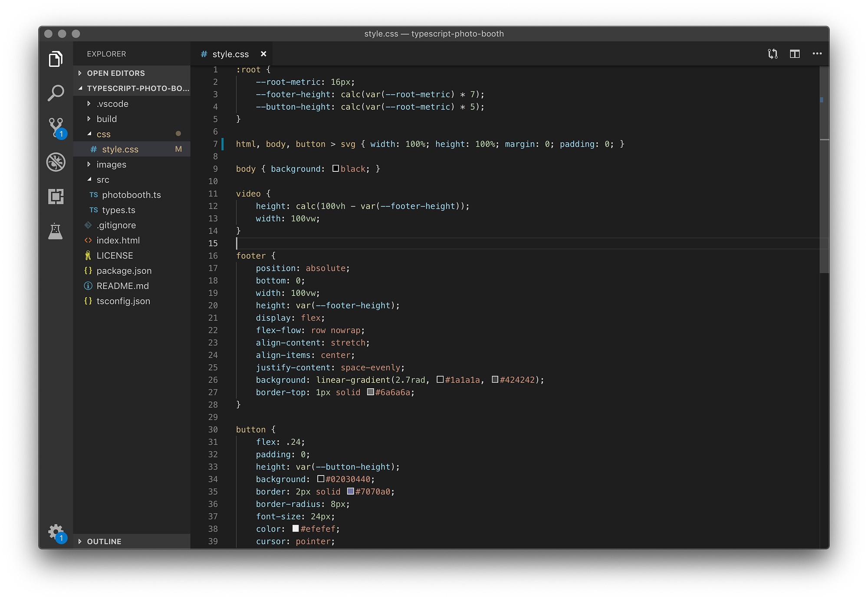868x600 pixels.
Task: Click the #7070a0 color swatch
Action: 350,491
